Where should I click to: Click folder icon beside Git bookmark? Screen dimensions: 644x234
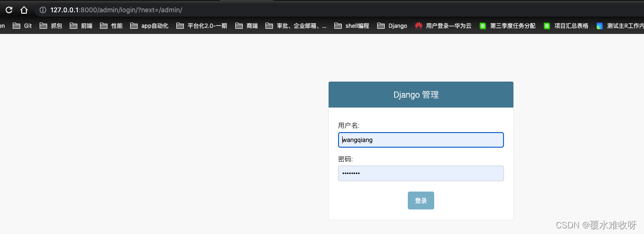coord(17,26)
